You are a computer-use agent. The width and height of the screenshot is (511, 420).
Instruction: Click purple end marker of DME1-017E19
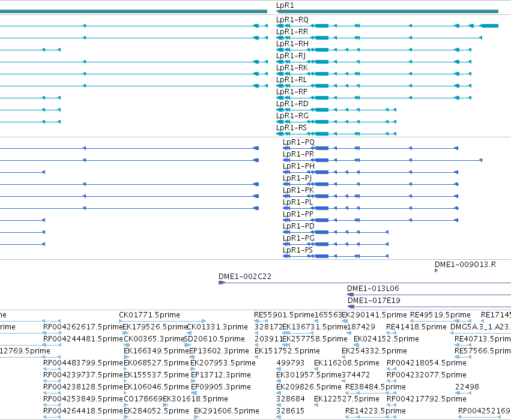[x=351, y=307]
